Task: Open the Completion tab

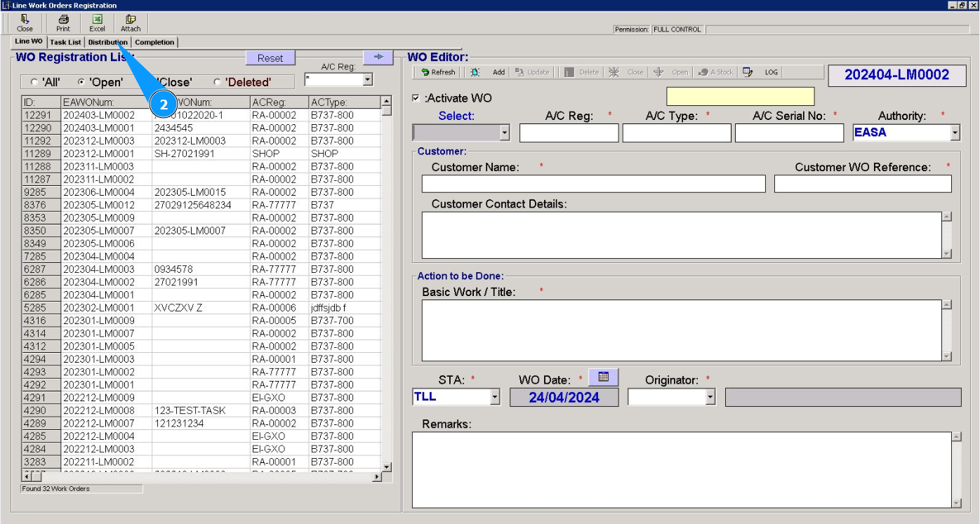Action: (x=154, y=42)
